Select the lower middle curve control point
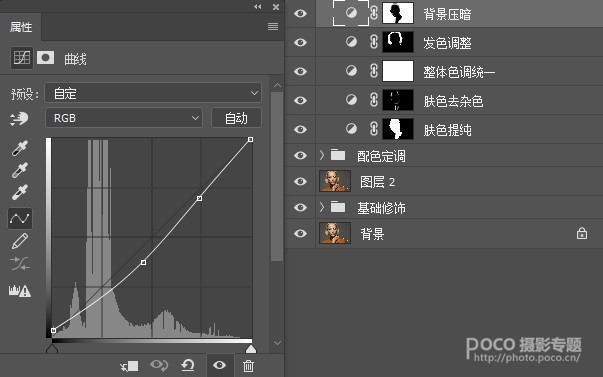 [143, 262]
